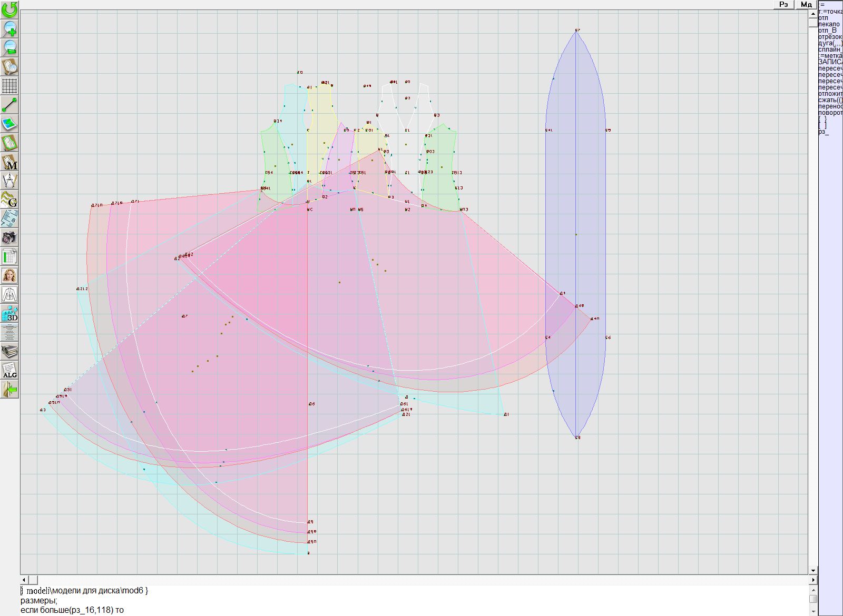Open the pattern M icon tool
This screenshot has height=616, width=843.
coord(9,162)
